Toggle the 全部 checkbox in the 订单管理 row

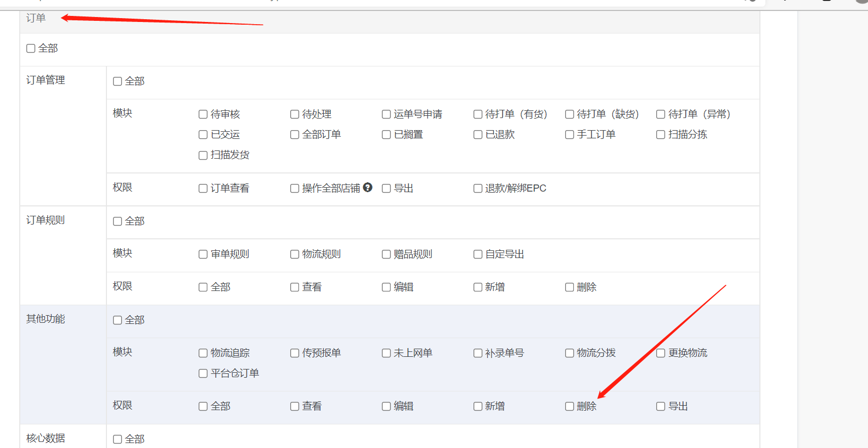coord(117,81)
